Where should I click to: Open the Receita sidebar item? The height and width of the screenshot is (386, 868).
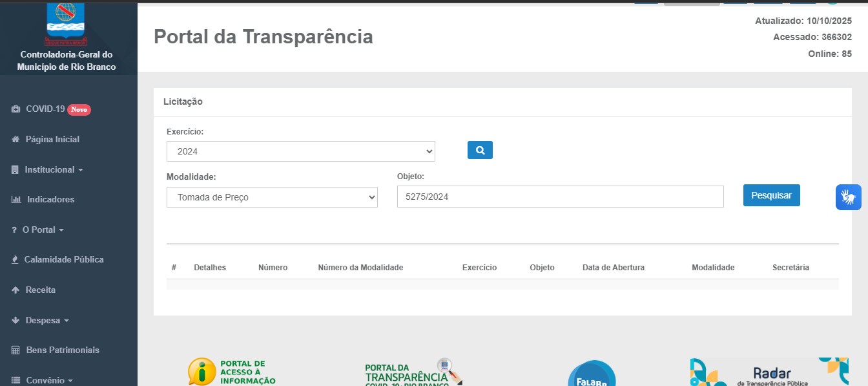click(x=40, y=290)
